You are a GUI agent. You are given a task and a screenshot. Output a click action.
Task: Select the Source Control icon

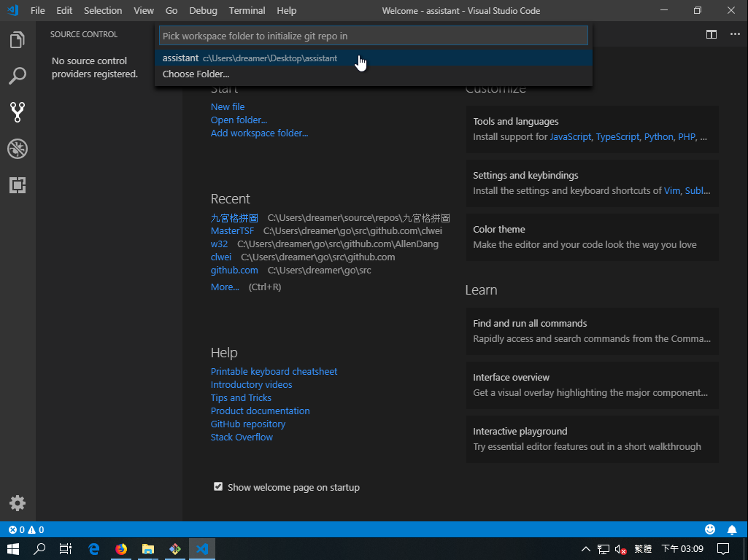point(18,112)
